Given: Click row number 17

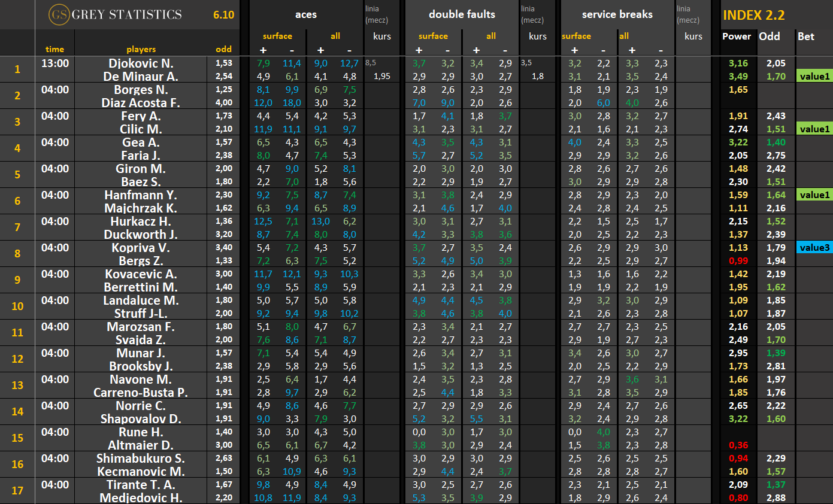Looking at the screenshot, I should (17, 491).
